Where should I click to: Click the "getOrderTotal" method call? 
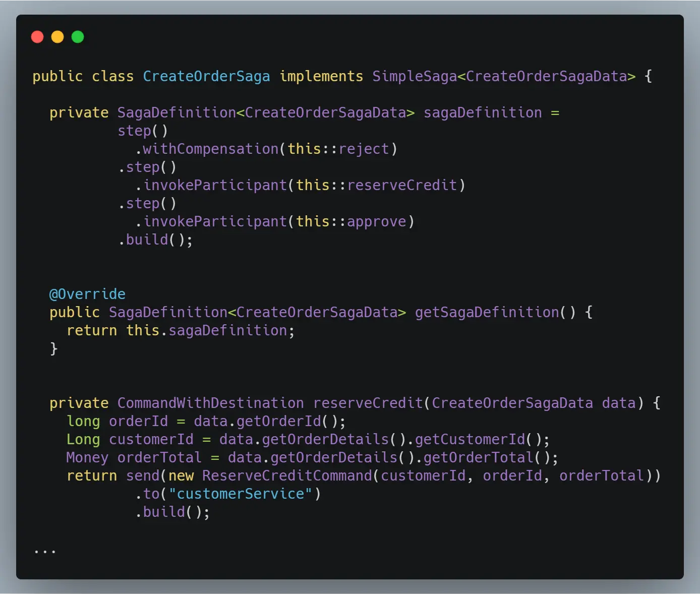pyautogui.click(x=479, y=457)
